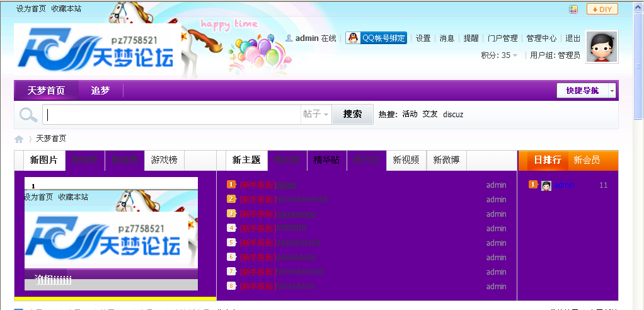Open rank 7 thread [新手报到]hhhhhhhhhhh
Viewport: 644px width, 310px height.
tap(282, 272)
